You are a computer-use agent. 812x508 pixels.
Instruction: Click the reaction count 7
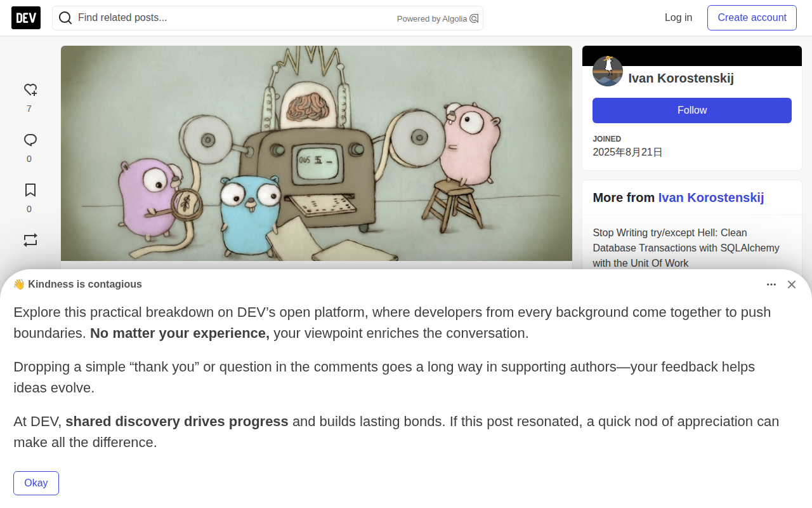pos(29,109)
